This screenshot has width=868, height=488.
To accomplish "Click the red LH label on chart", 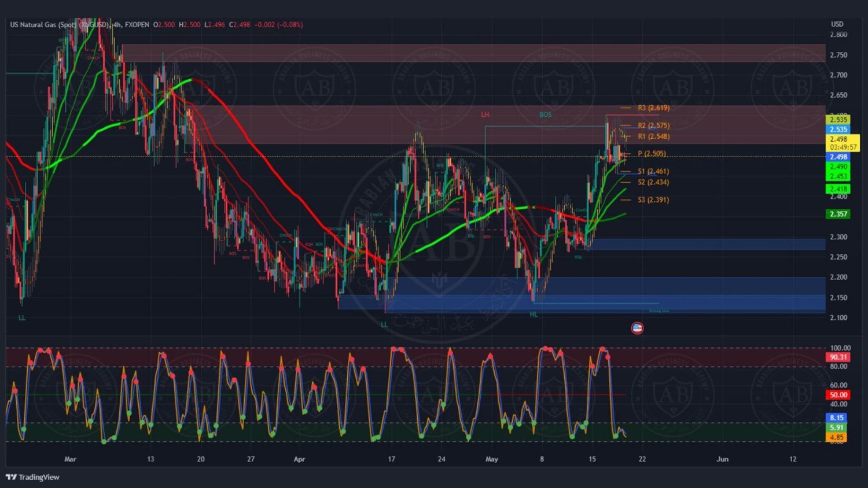I will pos(485,115).
